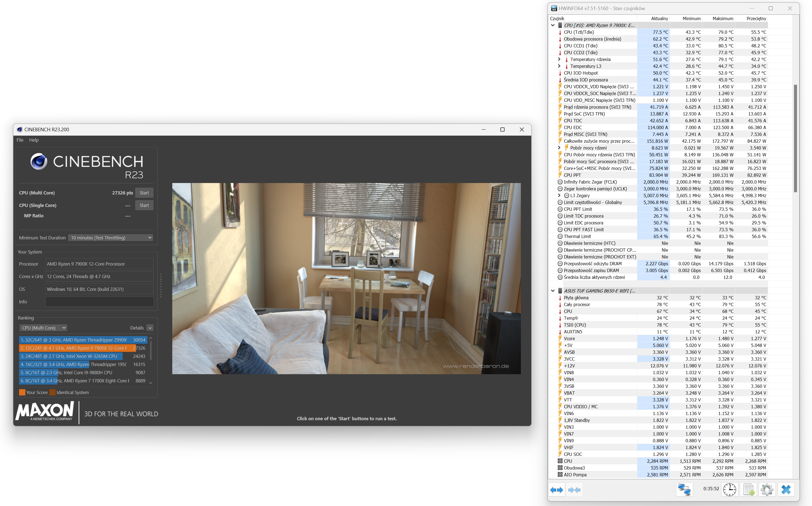
Task: Collapse the CPU [#0] AMD Ryzen sensor group
Action: click(553, 25)
